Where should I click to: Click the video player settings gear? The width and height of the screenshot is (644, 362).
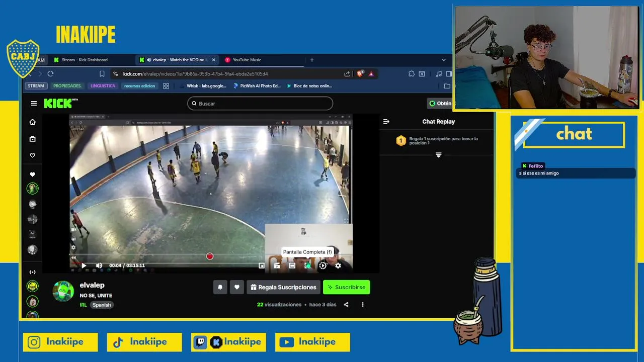coord(338,265)
